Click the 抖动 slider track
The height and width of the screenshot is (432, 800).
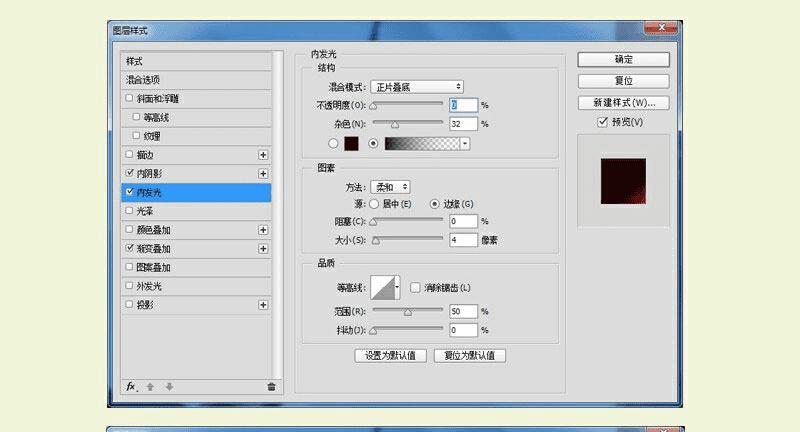407,330
